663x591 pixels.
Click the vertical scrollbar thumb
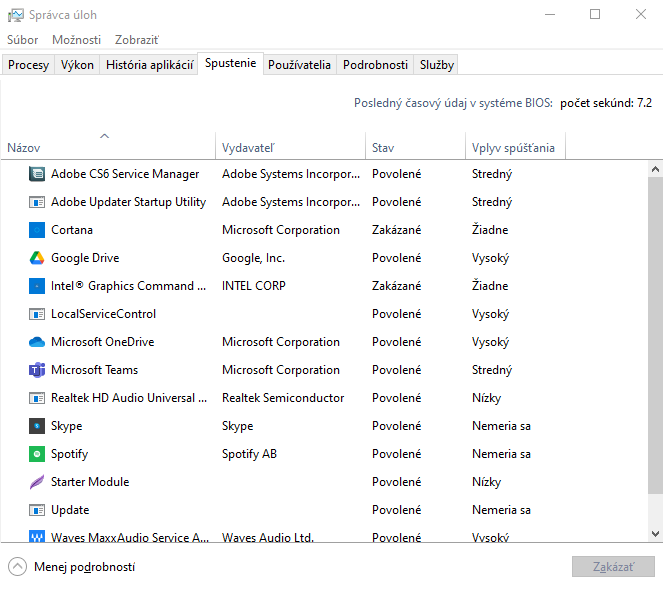click(655, 335)
